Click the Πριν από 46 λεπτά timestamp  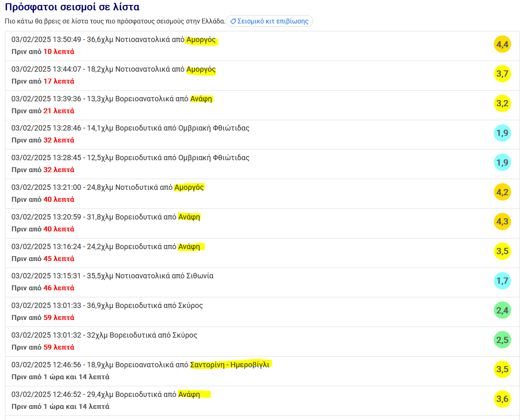[x=43, y=288]
